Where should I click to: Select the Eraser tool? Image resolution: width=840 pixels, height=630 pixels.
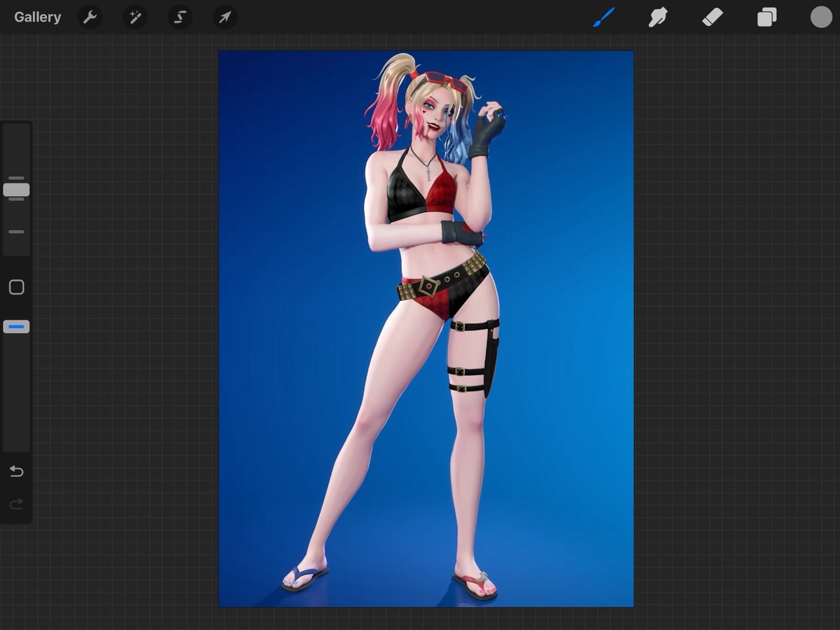pyautogui.click(x=713, y=17)
